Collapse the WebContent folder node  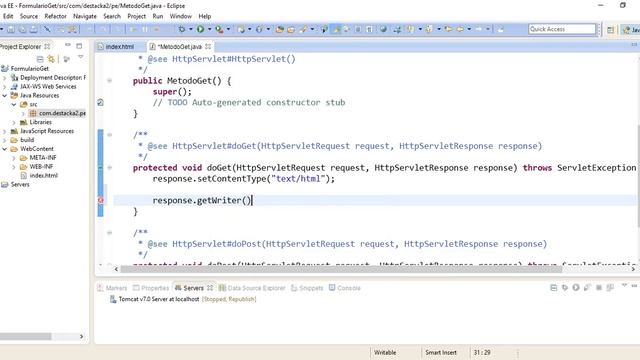pos(4,149)
